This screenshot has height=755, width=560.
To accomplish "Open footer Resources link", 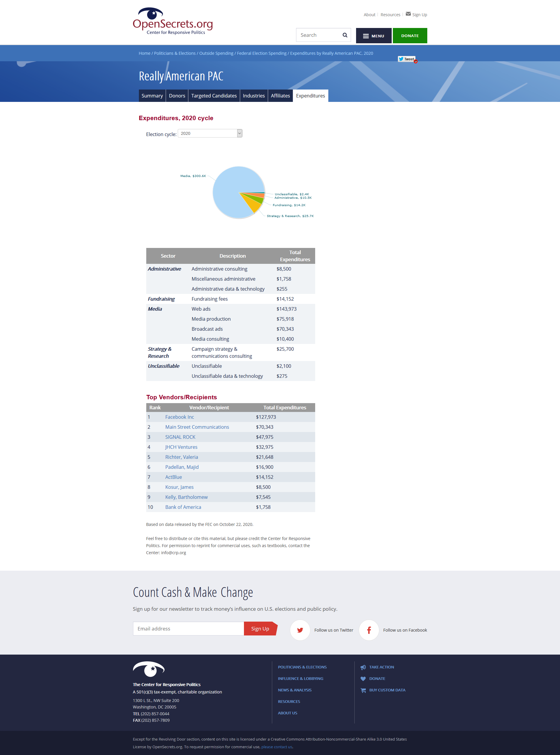I will pos(289,702).
